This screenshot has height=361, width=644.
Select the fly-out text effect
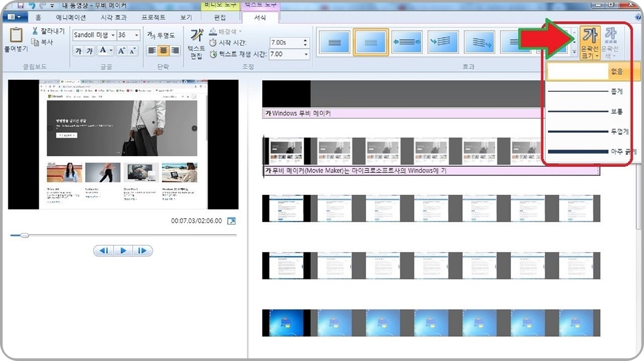[479, 42]
